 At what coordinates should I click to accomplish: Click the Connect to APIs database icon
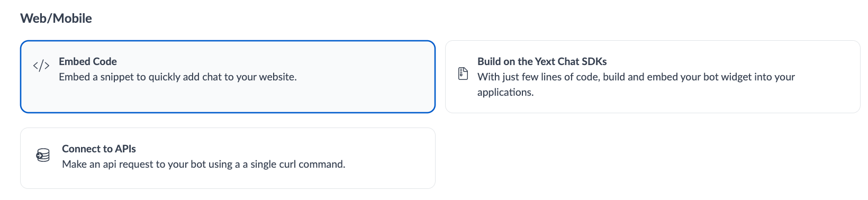(x=43, y=155)
